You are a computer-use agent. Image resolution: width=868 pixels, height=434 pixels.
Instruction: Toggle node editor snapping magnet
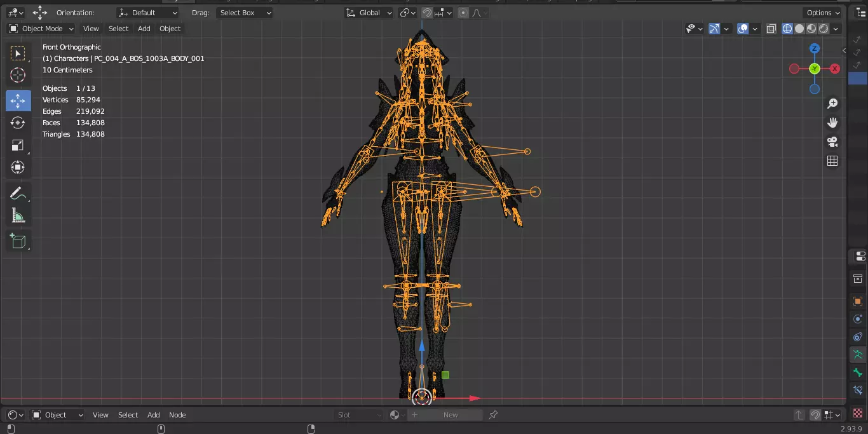[x=815, y=415]
